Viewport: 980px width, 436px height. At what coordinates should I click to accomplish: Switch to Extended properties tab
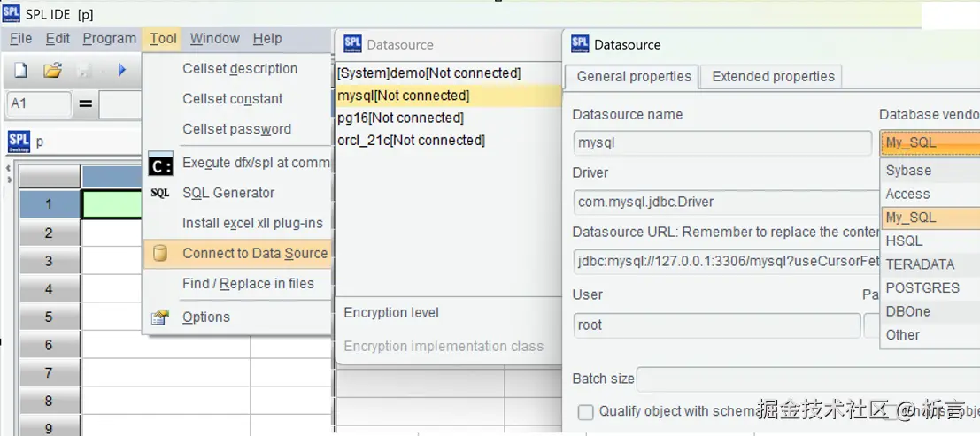[x=773, y=76]
